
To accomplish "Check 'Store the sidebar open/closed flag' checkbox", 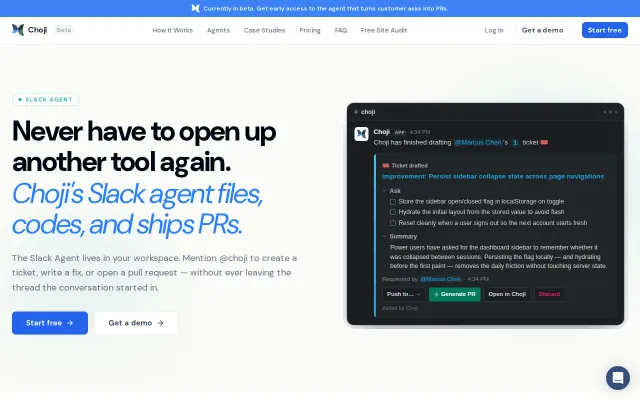I will [x=393, y=202].
